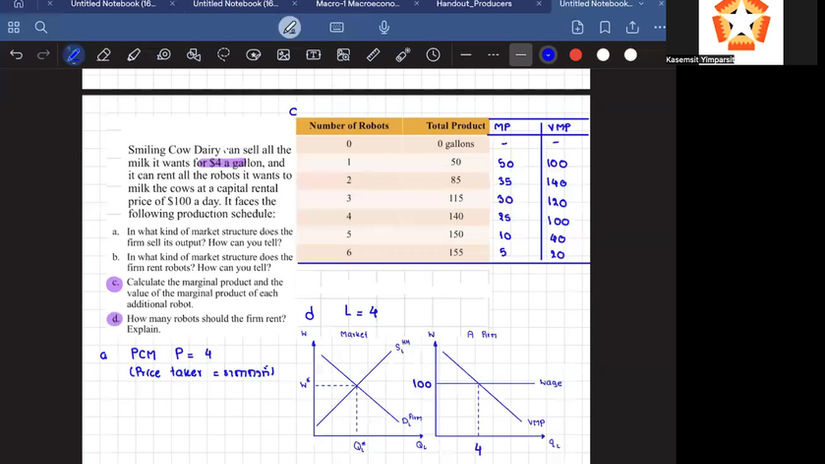Switch to keyboard typing mode
The image size is (825, 464).
[x=337, y=27]
